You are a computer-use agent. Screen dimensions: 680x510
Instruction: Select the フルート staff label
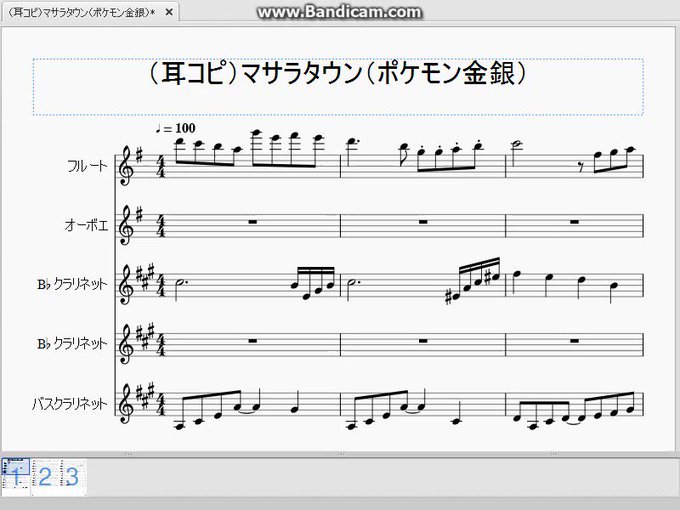(87, 166)
